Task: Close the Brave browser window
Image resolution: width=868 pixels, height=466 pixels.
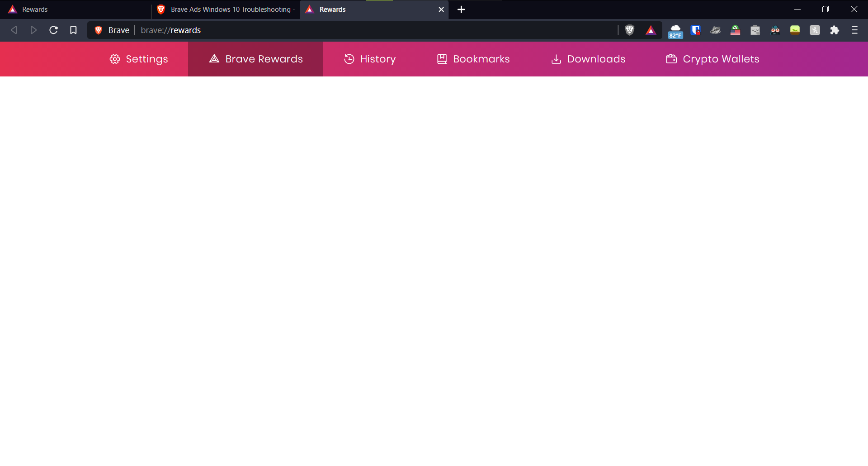Action: pos(854,10)
